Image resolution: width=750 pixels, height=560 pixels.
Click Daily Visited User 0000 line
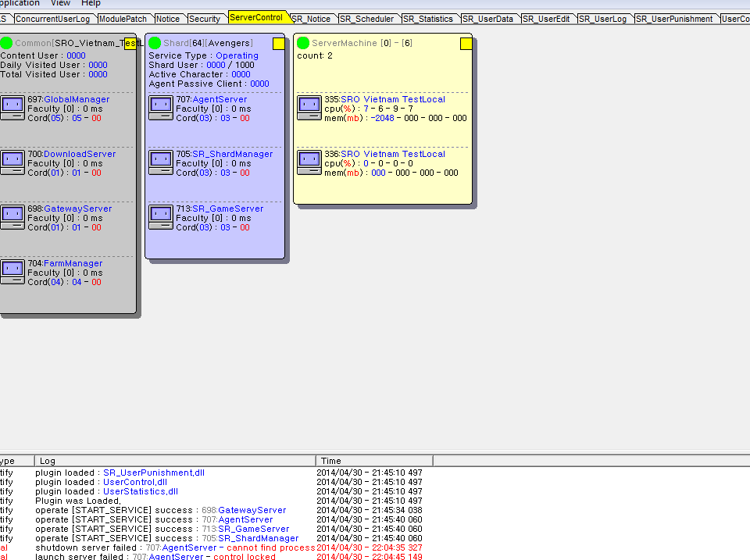(54, 65)
